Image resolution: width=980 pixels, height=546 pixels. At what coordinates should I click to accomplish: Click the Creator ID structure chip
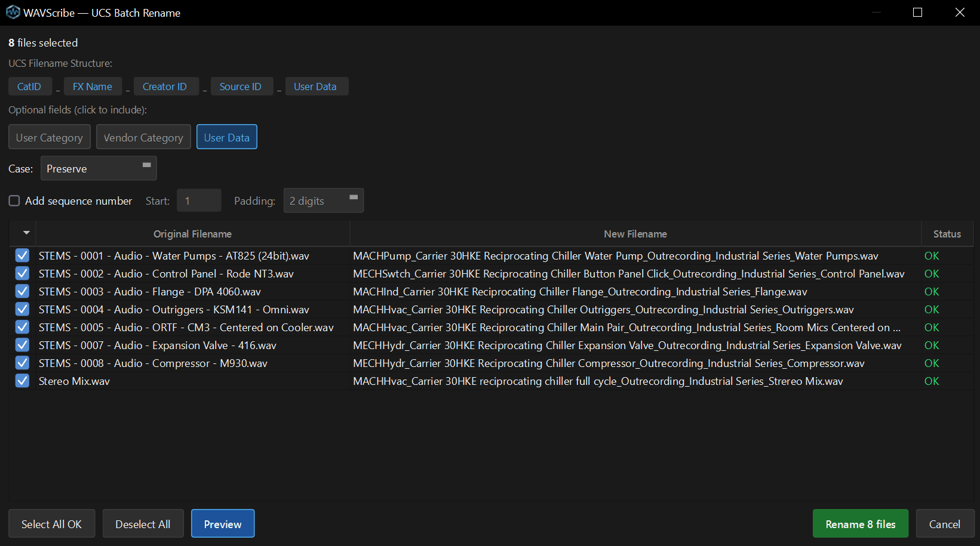coord(165,87)
